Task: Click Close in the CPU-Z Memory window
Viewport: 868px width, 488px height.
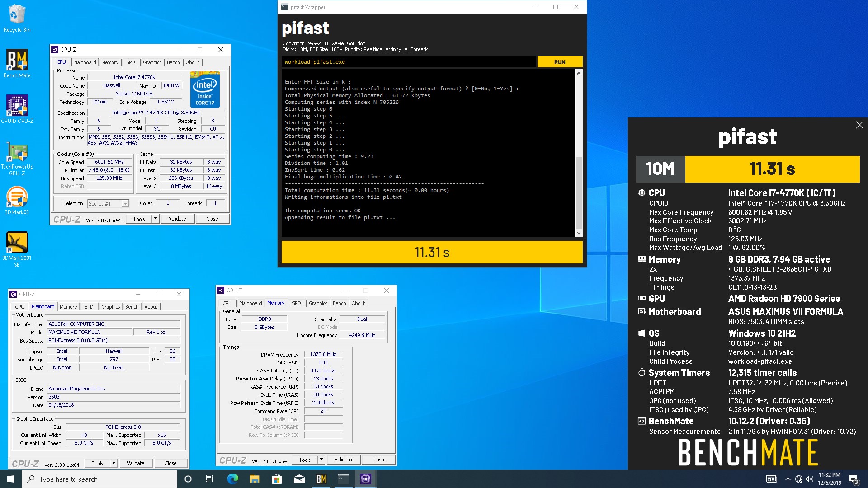Action: [378, 460]
